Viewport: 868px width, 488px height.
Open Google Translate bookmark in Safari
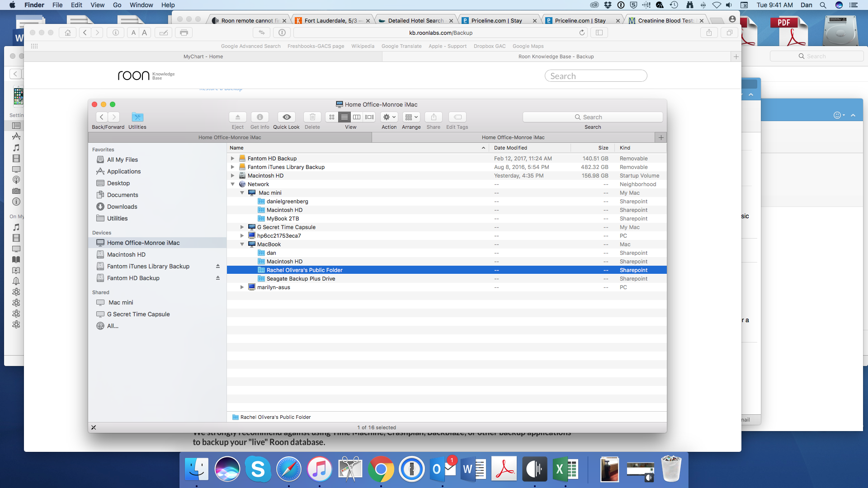(401, 46)
